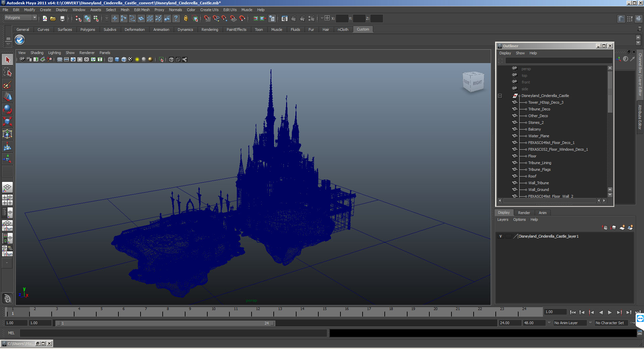
Task: Select the Show Manipulator tool
Action: tap(7, 159)
